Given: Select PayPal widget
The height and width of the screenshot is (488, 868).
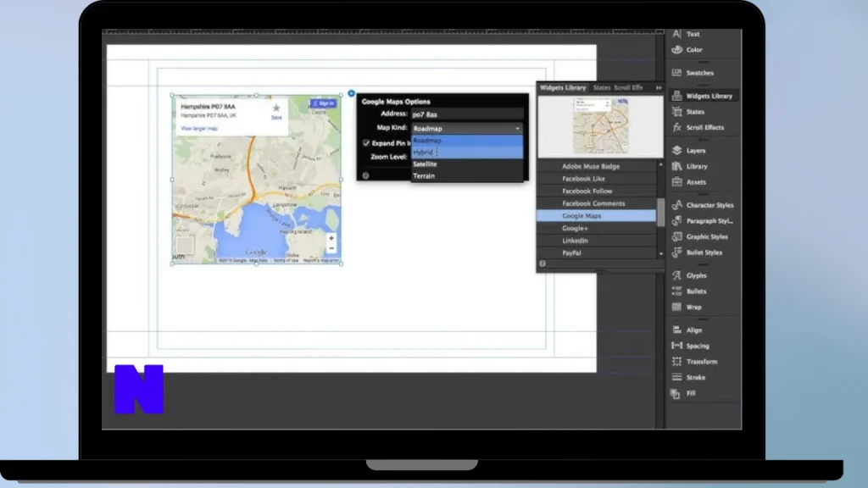Looking at the screenshot, I should 596,252.
